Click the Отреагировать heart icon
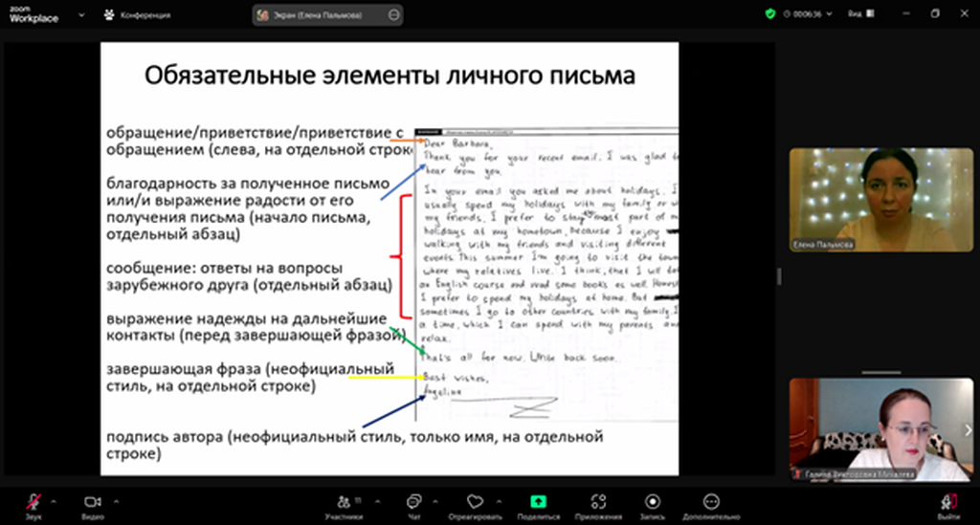 pyautogui.click(x=474, y=501)
